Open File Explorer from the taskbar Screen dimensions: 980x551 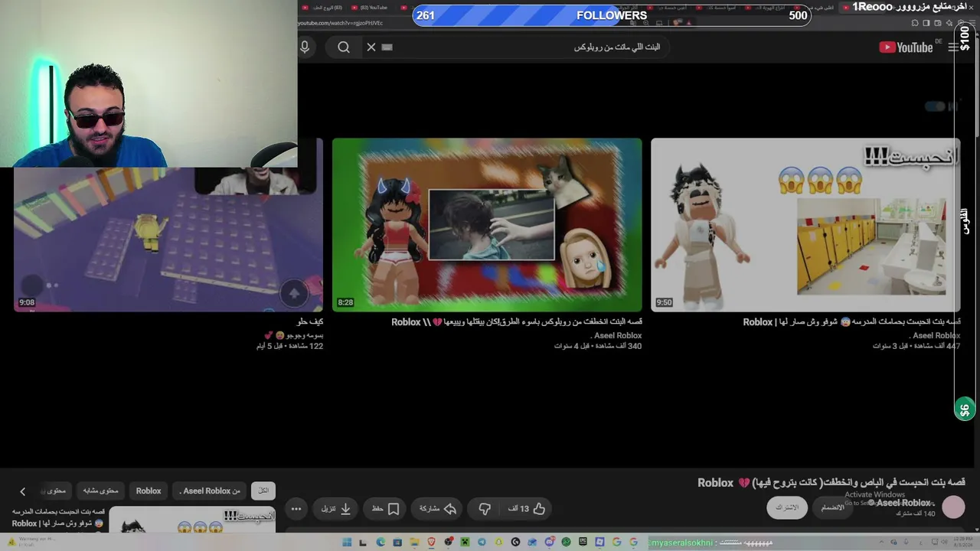414,543
